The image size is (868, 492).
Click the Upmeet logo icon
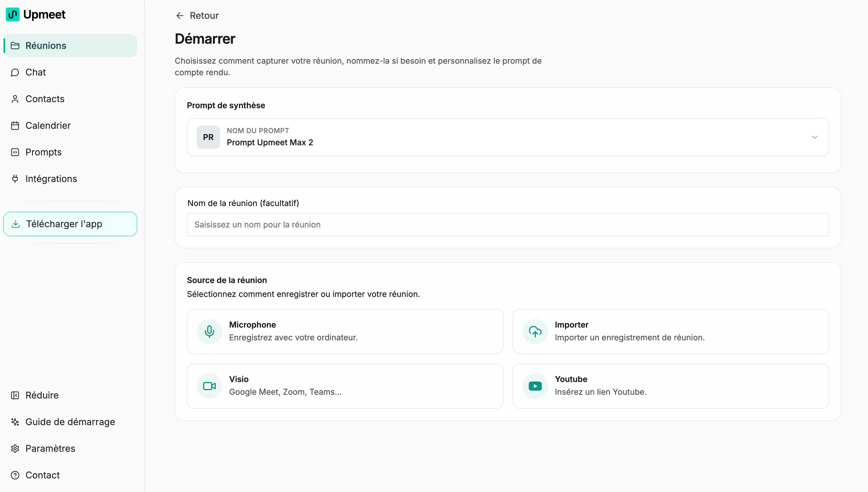tap(13, 14)
